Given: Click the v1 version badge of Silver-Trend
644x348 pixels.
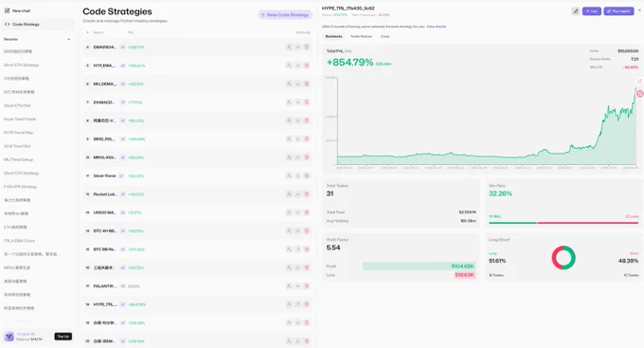Looking at the screenshot, I should 121,175.
